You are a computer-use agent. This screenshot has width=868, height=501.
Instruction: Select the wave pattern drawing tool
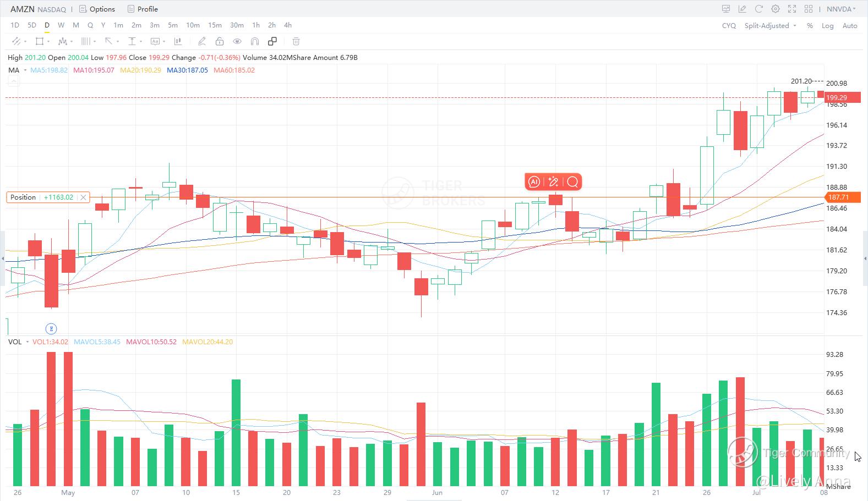(x=62, y=41)
